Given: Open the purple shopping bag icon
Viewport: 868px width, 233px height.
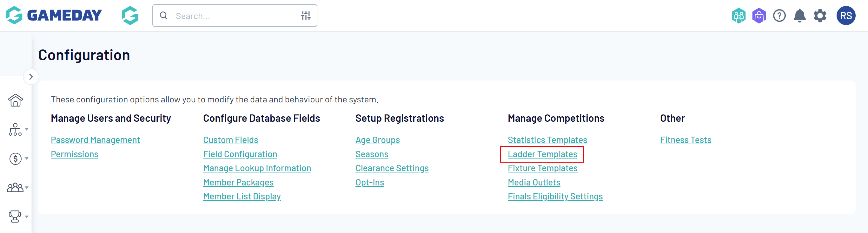Looking at the screenshot, I should 759,16.
